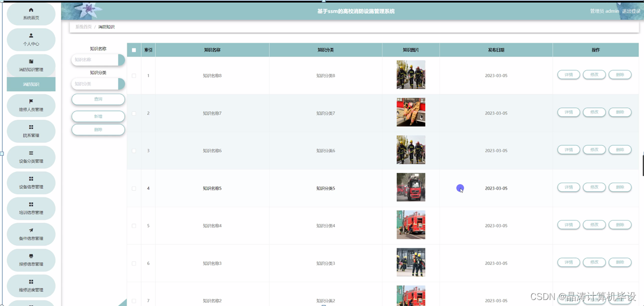
Task: Click the 消防知识管理 sidebar icon
Action: tap(31, 62)
